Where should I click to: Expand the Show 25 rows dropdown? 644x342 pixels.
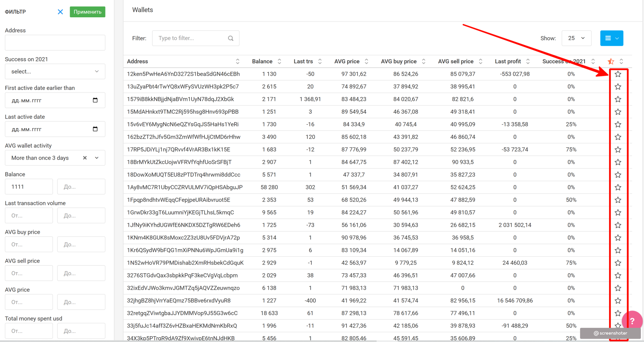click(576, 38)
